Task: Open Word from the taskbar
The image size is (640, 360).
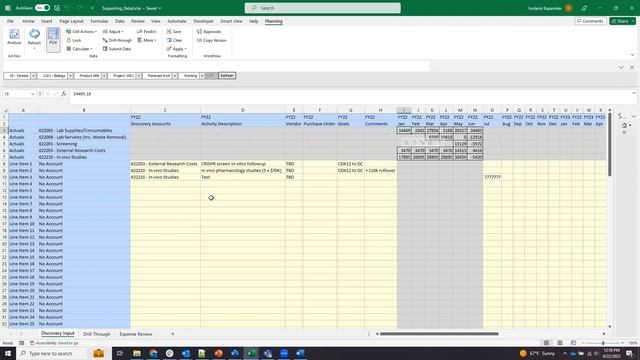Action: click(300, 353)
